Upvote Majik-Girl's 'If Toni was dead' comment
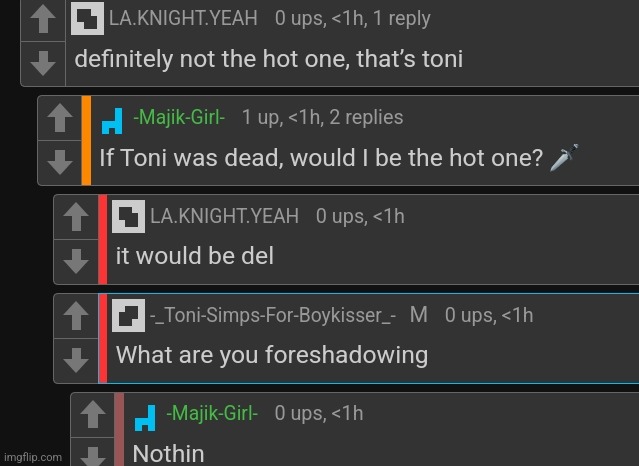The image size is (639, 466). click(x=60, y=118)
